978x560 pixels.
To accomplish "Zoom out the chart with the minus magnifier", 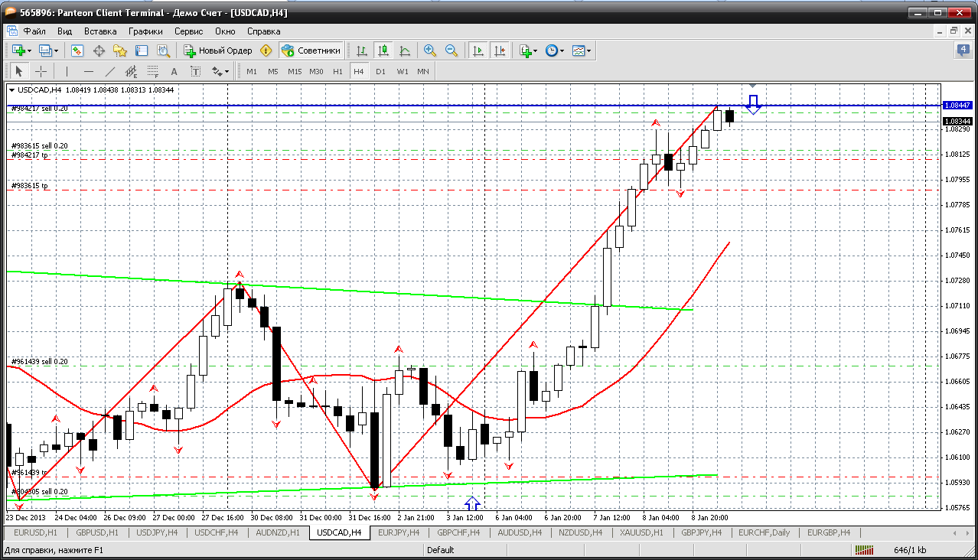I will point(452,50).
